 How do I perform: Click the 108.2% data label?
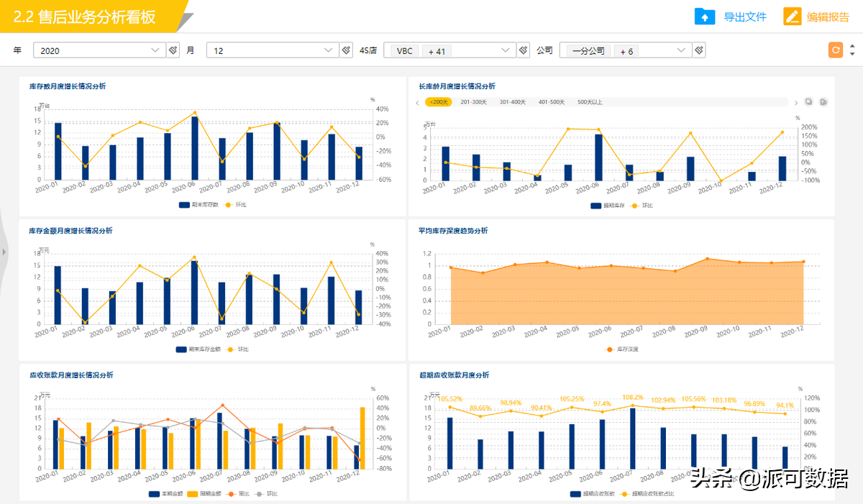point(633,397)
